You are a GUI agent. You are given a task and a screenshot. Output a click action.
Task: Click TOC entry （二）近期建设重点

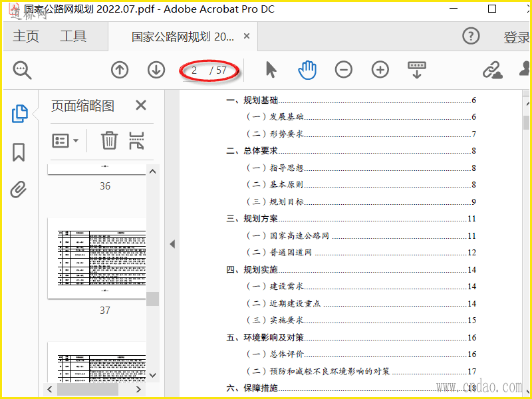361,303
